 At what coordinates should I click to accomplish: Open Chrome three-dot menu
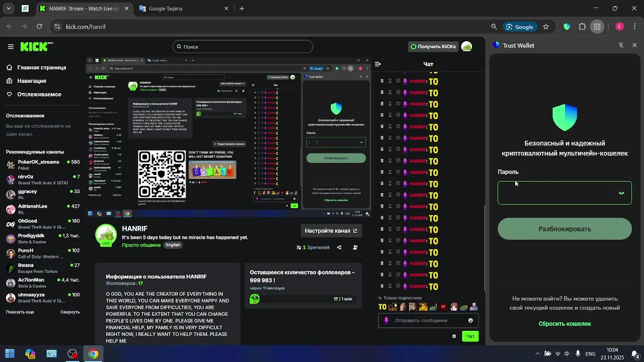(634, 27)
